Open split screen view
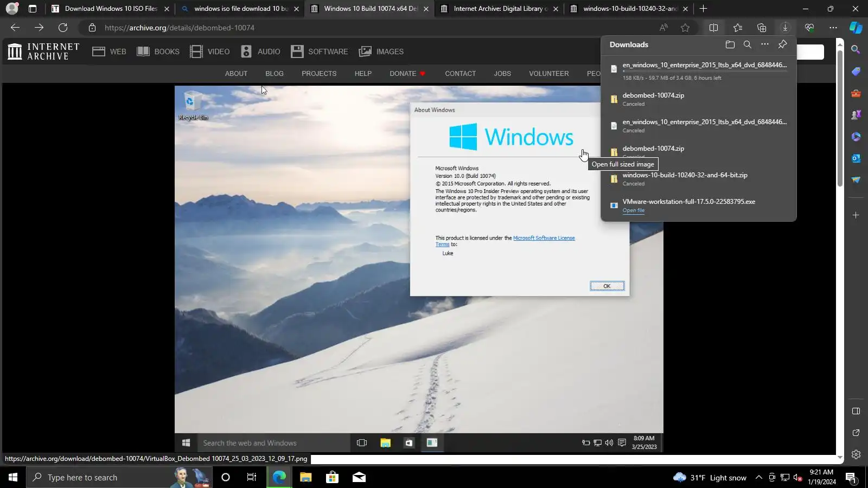 click(713, 28)
